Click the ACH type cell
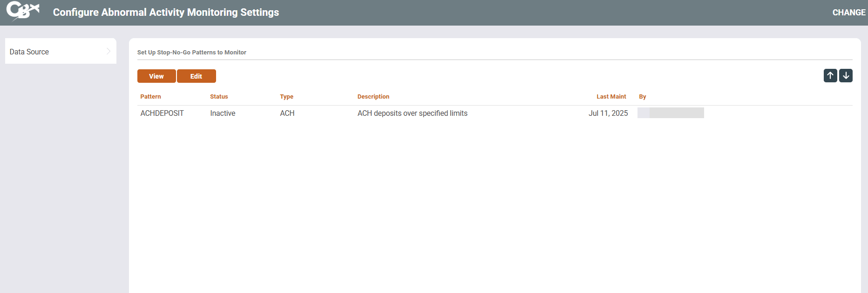 pos(287,113)
